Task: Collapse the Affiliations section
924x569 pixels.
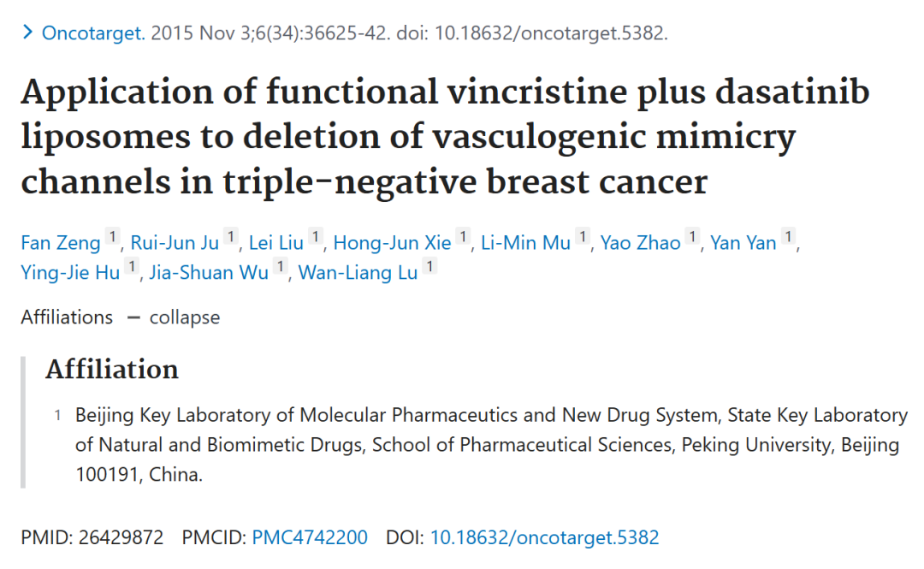Action: click(173, 317)
